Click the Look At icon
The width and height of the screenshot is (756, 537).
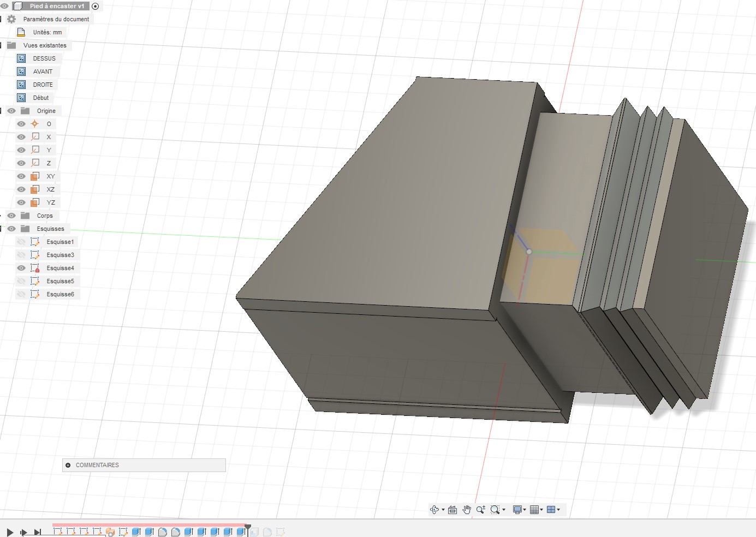(x=453, y=510)
